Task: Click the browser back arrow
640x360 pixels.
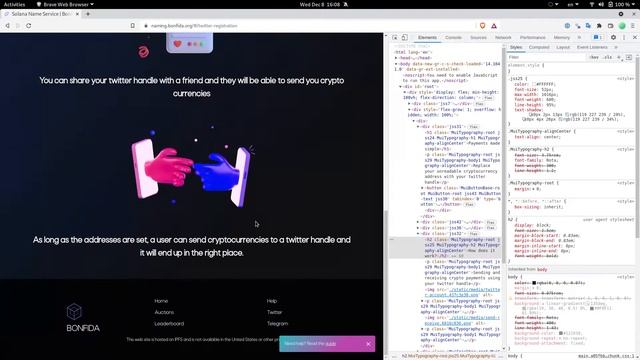Action: point(7,26)
